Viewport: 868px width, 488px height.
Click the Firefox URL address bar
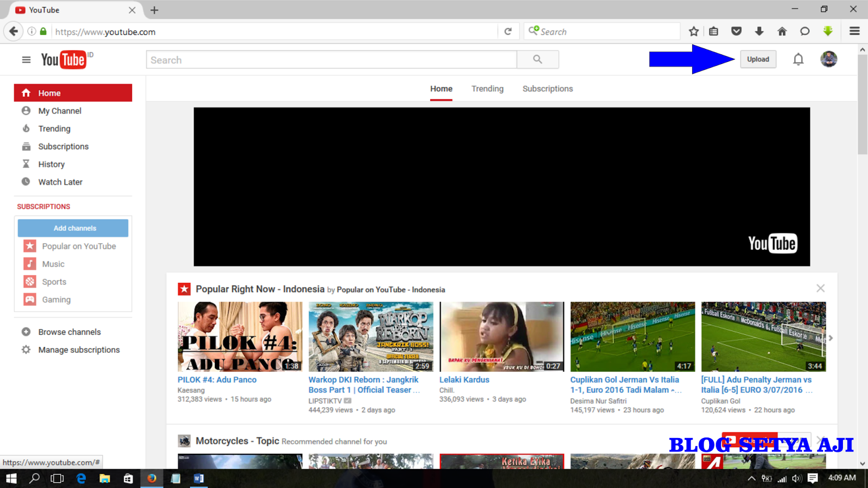(274, 31)
